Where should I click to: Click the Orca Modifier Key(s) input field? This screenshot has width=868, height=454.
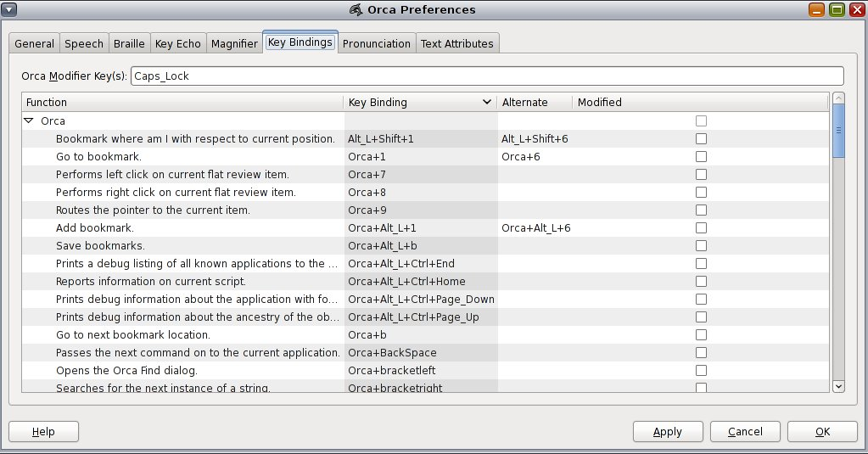[x=486, y=76]
